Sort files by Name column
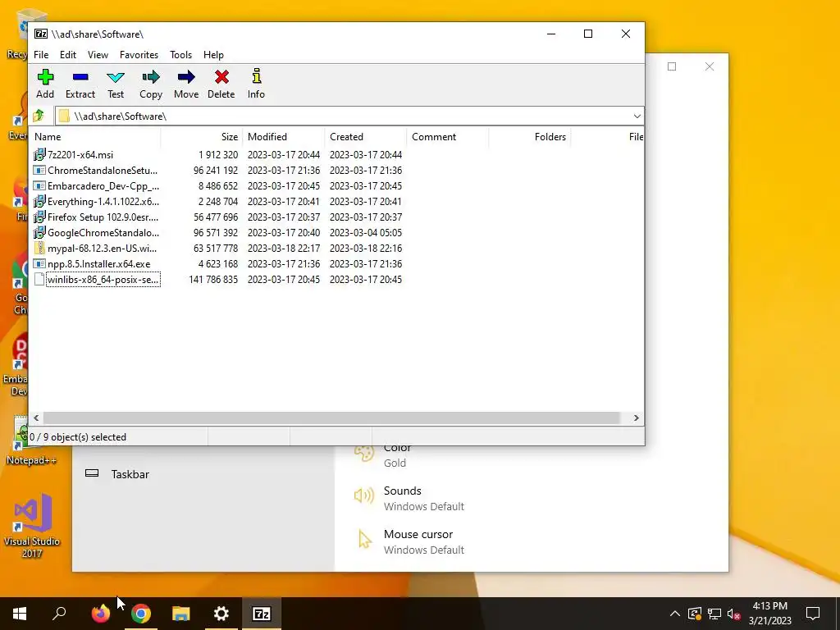Image resolution: width=840 pixels, height=630 pixels. point(95,137)
